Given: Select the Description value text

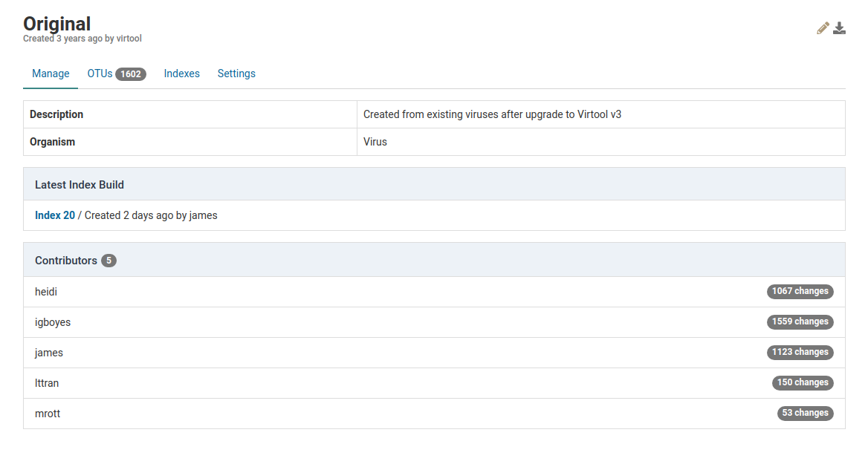Looking at the screenshot, I should [492, 114].
